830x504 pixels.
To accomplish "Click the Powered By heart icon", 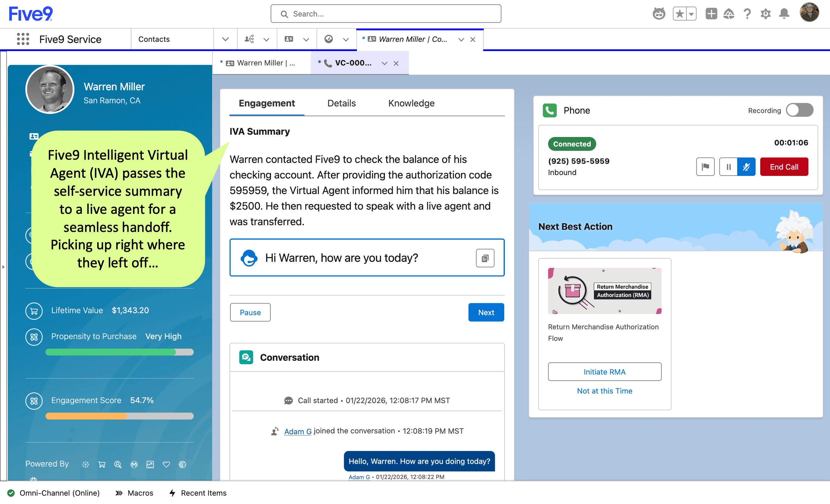I will pos(166,464).
